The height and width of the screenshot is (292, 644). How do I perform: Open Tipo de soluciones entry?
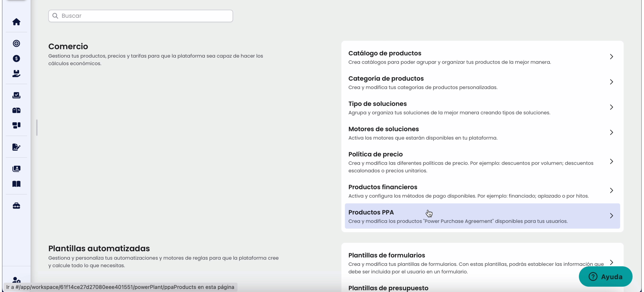[x=482, y=107]
